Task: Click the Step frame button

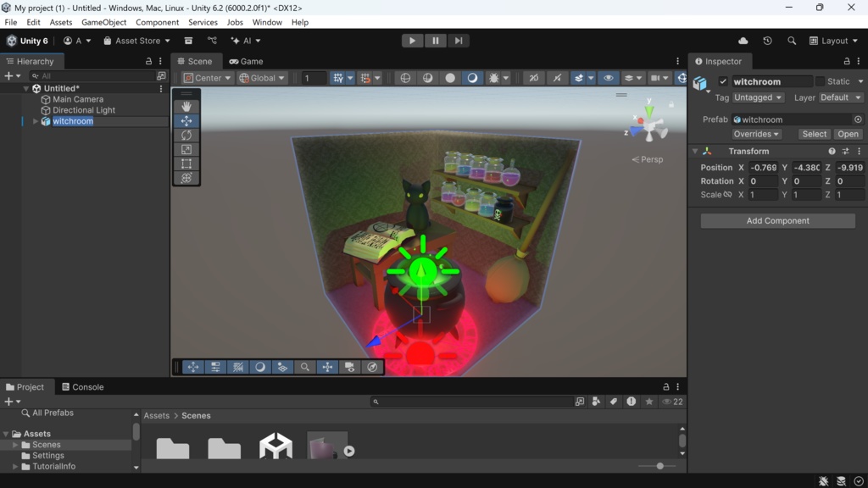Action: [459, 41]
